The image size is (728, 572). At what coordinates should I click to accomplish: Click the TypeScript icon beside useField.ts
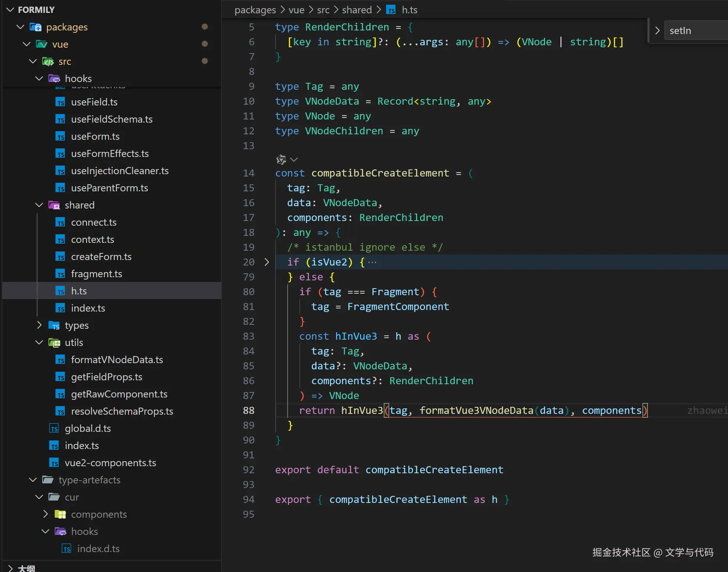click(x=61, y=102)
